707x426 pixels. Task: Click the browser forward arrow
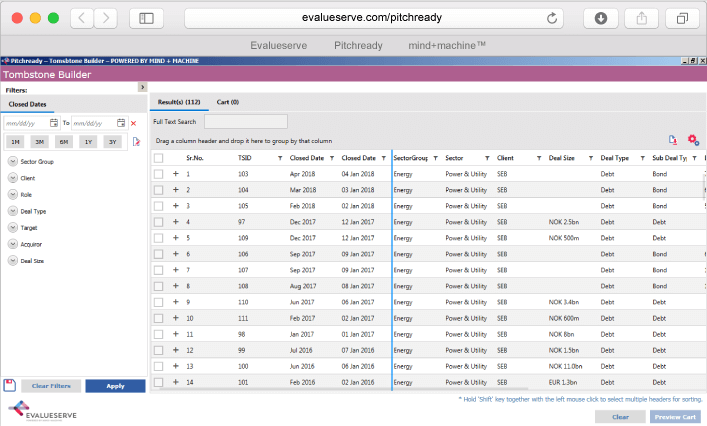tap(106, 18)
